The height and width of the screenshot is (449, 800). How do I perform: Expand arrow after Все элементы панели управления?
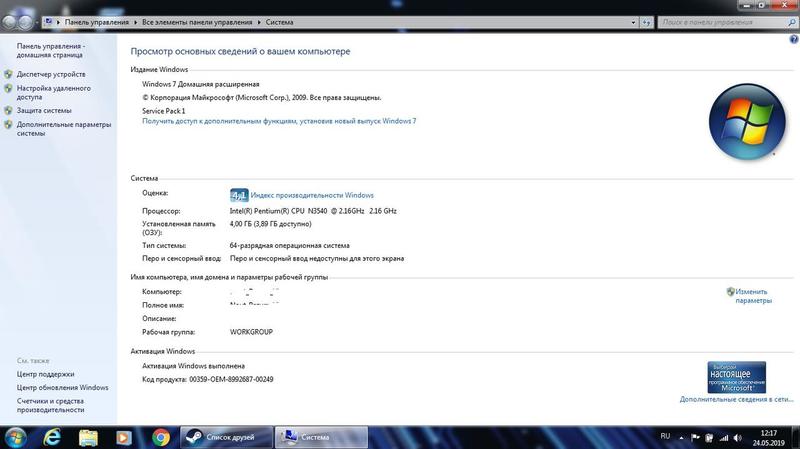pos(259,22)
